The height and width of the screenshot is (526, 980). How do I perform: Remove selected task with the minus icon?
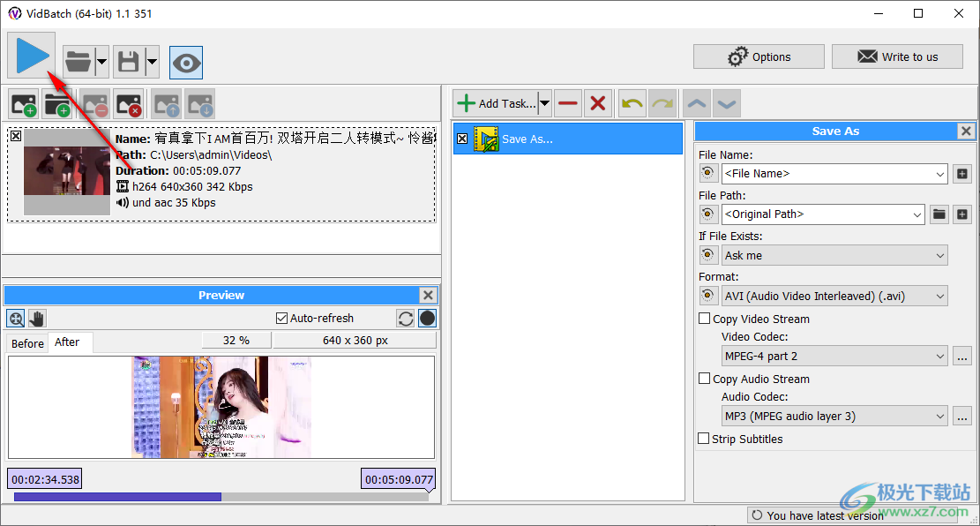(x=567, y=104)
